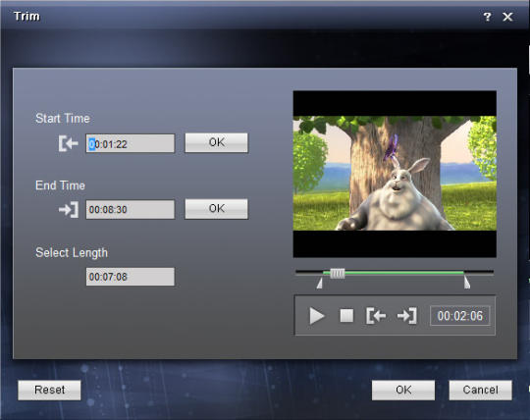
Task: Click the Select Length field 00:07:08
Action: tap(131, 277)
